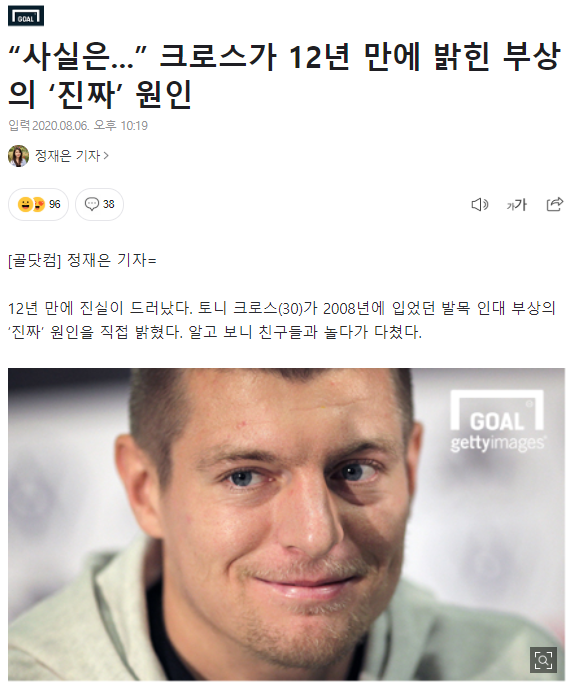
Task: Click the 96 reactions count
Action: (55, 204)
